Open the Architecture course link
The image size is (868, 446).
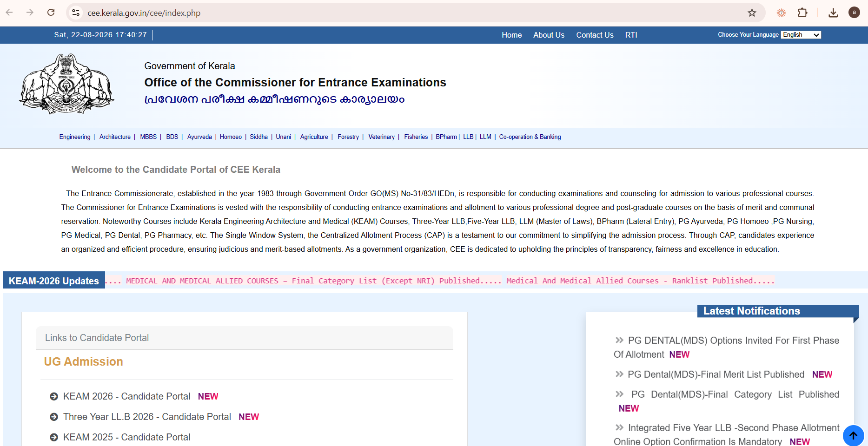(x=115, y=137)
